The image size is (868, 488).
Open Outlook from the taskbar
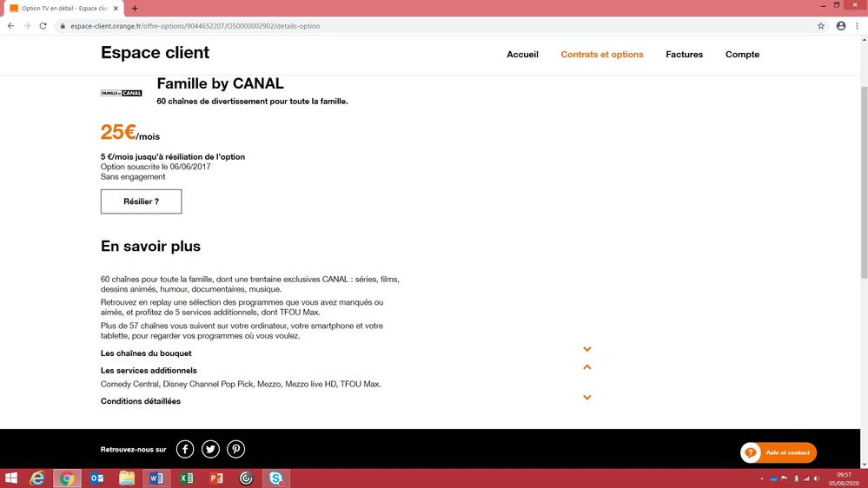[96, 478]
